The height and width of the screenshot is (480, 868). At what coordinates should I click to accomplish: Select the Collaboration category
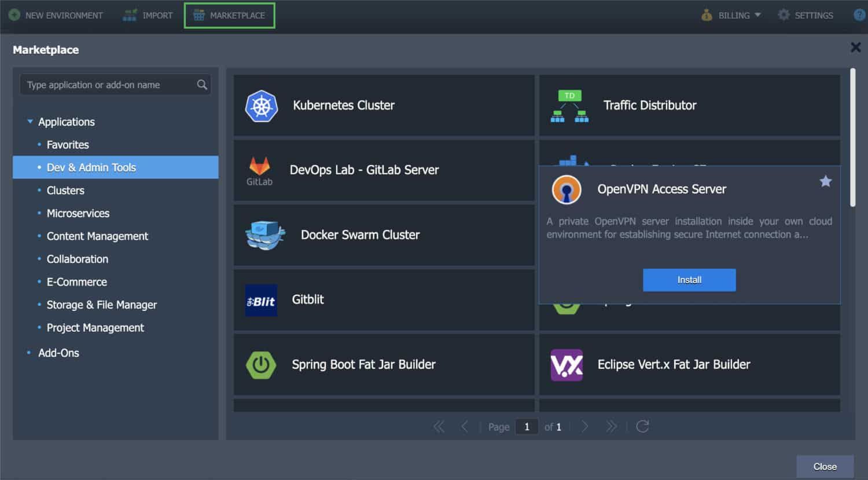click(x=78, y=259)
